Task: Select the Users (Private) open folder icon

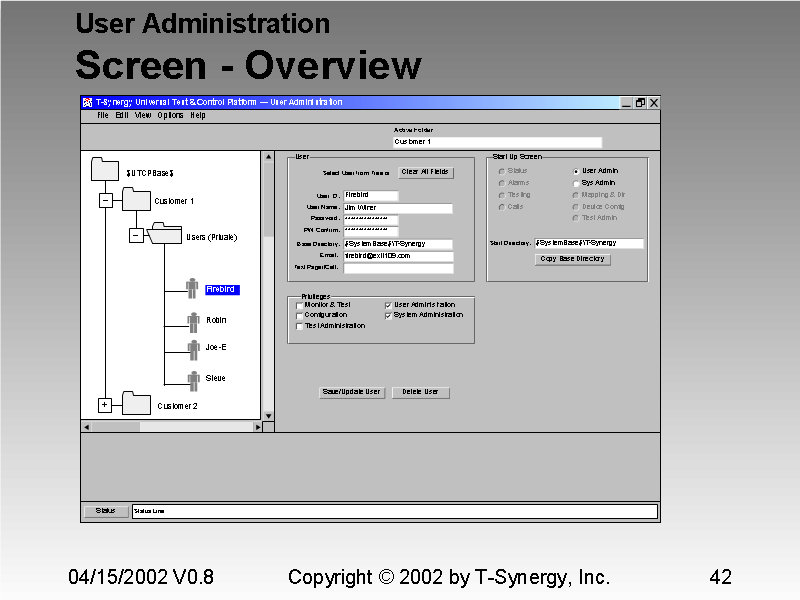Action: [164, 235]
